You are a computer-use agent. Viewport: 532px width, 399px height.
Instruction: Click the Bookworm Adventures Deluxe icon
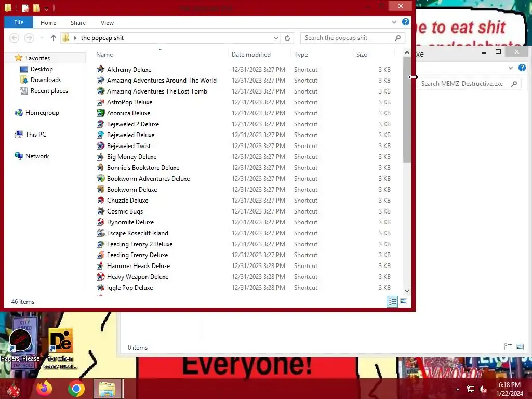click(100, 179)
